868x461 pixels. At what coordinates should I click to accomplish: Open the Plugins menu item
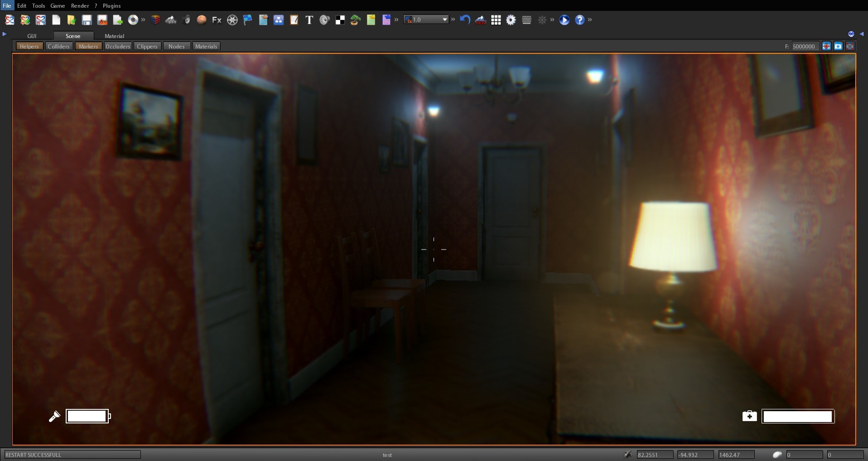point(111,5)
